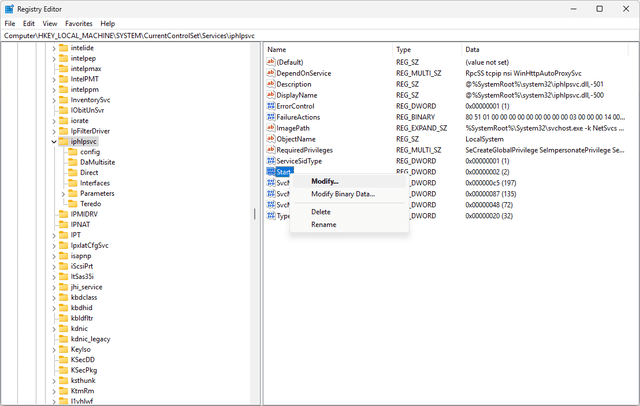
Task: Expand the intelide key
Action: click(52, 47)
